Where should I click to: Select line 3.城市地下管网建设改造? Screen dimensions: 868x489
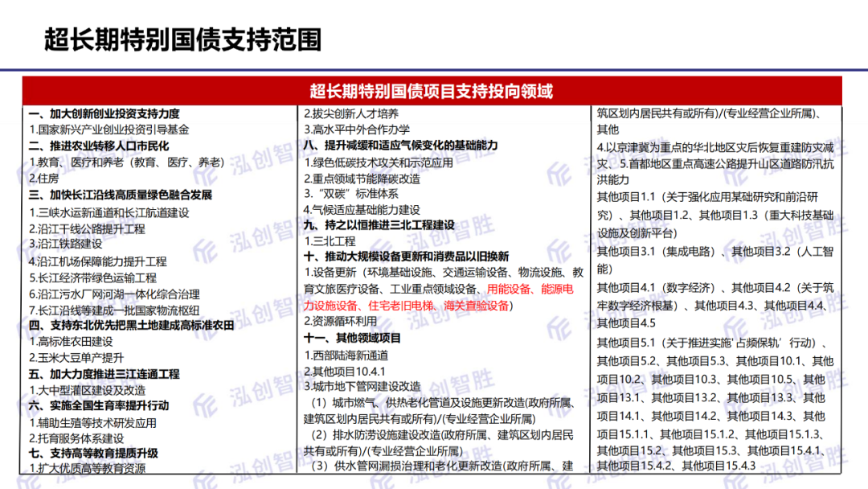point(362,387)
